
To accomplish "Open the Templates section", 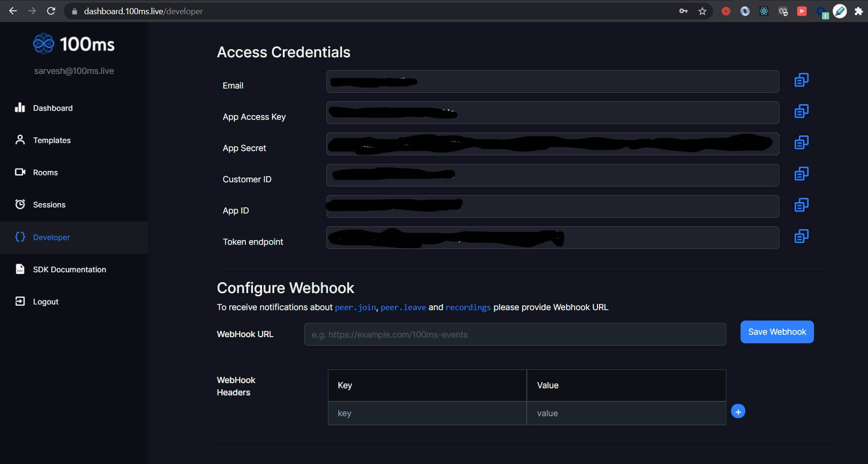I will click(x=52, y=140).
